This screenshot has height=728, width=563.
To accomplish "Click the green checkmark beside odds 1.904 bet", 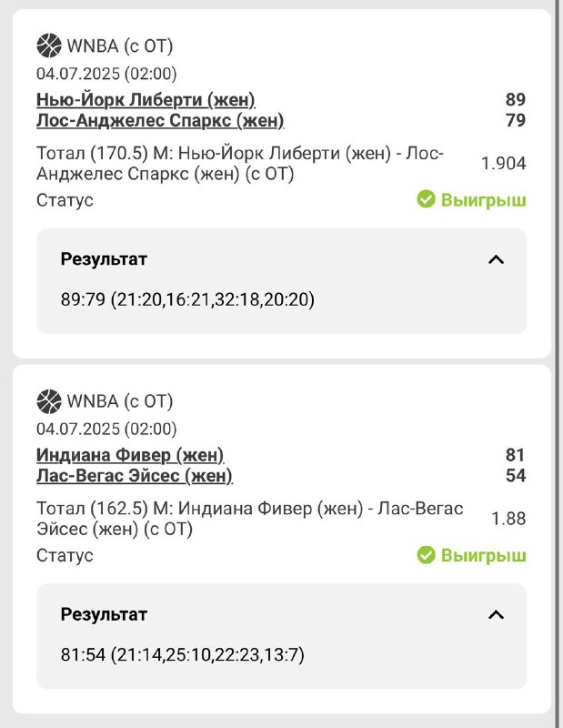I will tap(426, 199).
